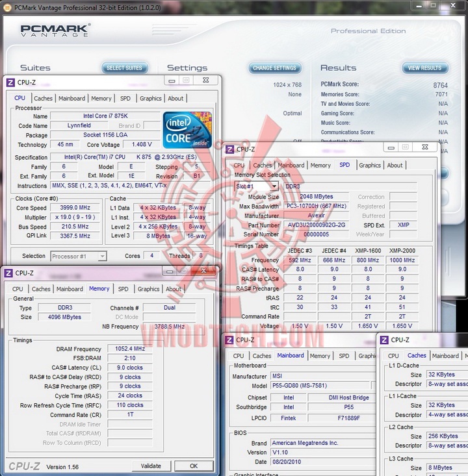
Task: Click the Bus Speed value 210.5 MHz
Action: point(75,227)
